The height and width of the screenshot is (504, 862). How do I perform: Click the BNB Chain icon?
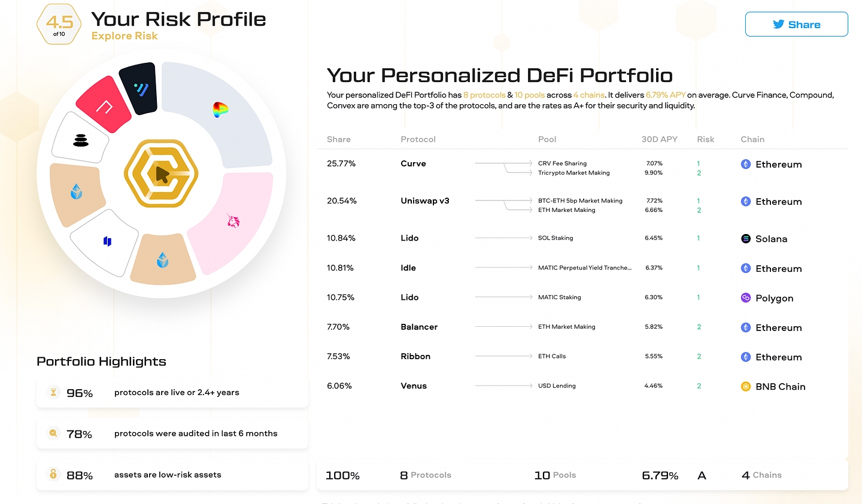pos(746,386)
